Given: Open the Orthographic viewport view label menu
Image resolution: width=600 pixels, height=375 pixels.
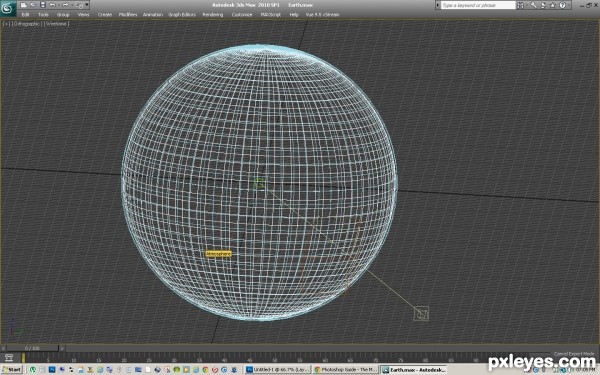Looking at the screenshot, I should 26,24.
